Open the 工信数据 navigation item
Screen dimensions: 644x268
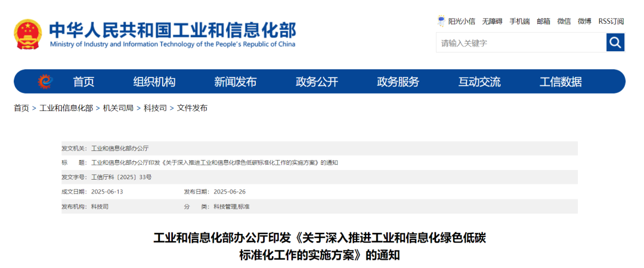point(561,82)
